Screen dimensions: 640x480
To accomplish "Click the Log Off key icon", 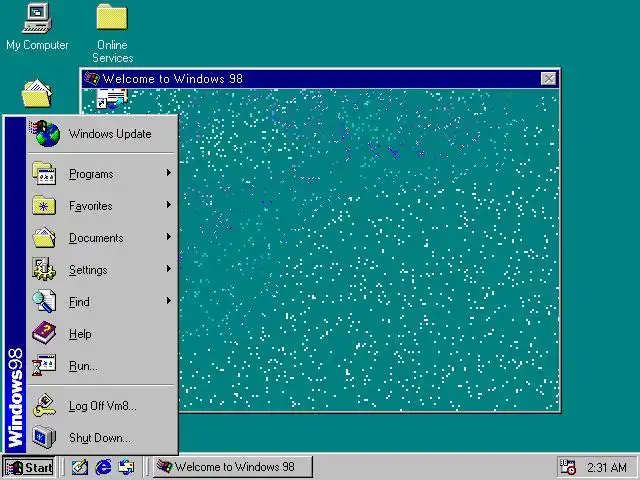I will click(x=44, y=405).
